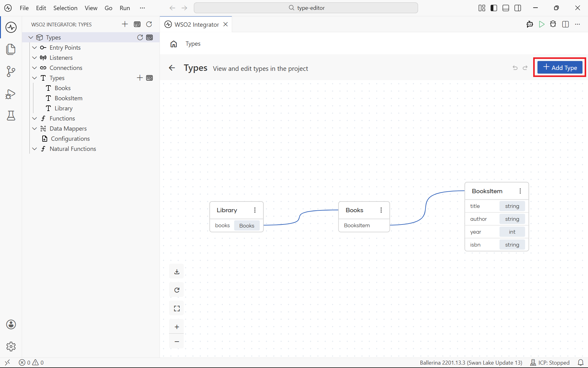Expand Entry Points tree node

click(x=35, y=48)
